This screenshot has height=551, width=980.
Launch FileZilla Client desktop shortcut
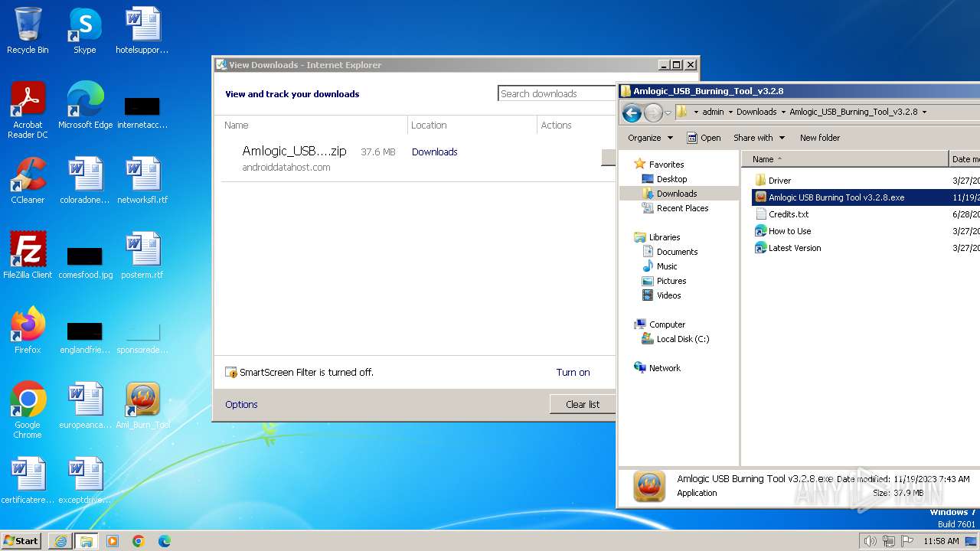click(28, 256)
